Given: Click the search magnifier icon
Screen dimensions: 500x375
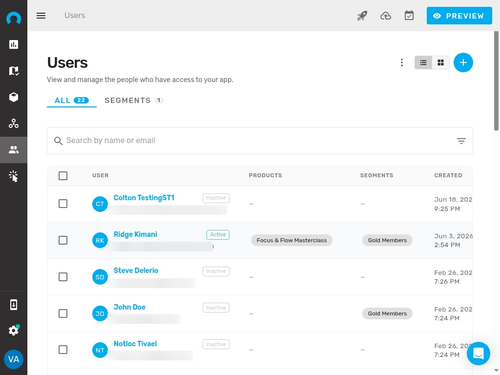Looking at the screenshot, I should [x=58, y=141].
